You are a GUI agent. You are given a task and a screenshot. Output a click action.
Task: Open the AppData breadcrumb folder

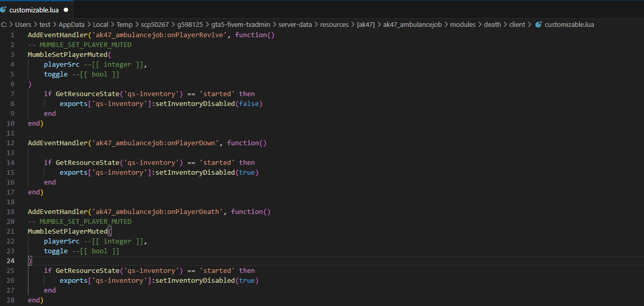pyautogui.click(x=72, y=24)
